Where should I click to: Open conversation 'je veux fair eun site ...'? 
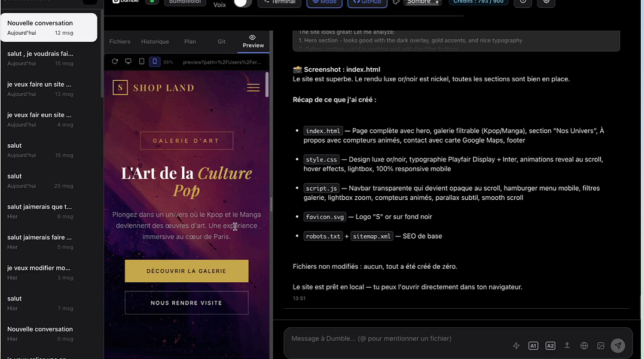point(49,120)
